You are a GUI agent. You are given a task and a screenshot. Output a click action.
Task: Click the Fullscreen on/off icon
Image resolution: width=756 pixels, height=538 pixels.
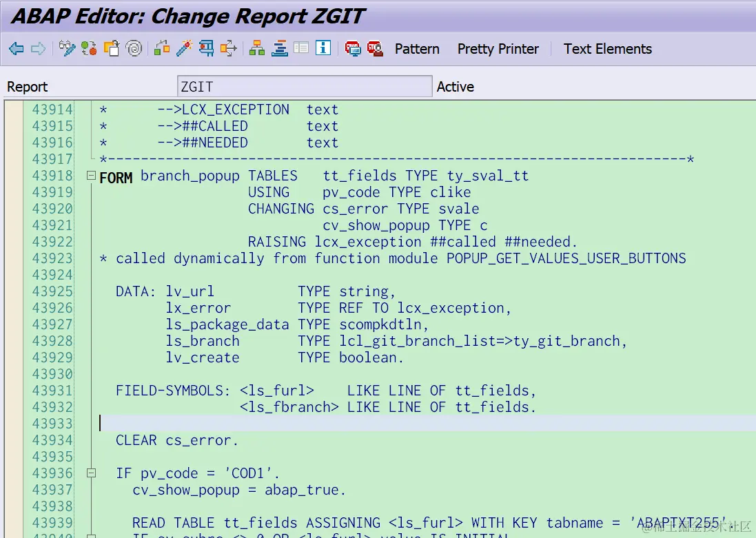coord(301,48)
